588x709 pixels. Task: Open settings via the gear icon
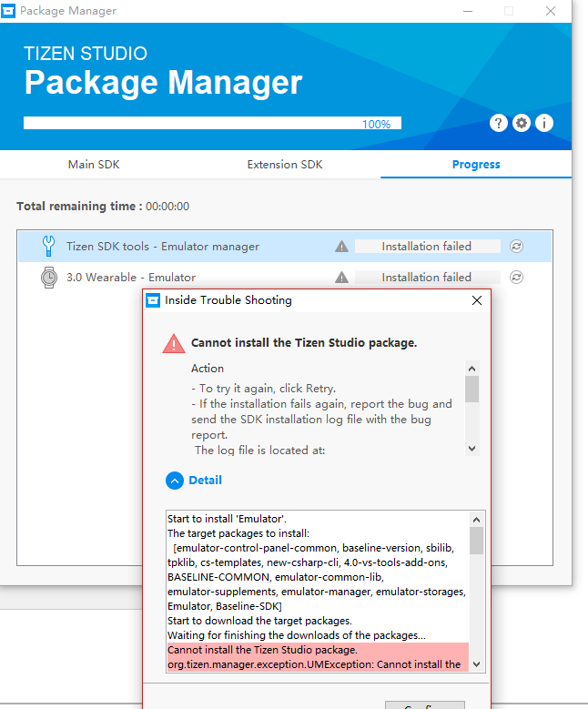522,123
